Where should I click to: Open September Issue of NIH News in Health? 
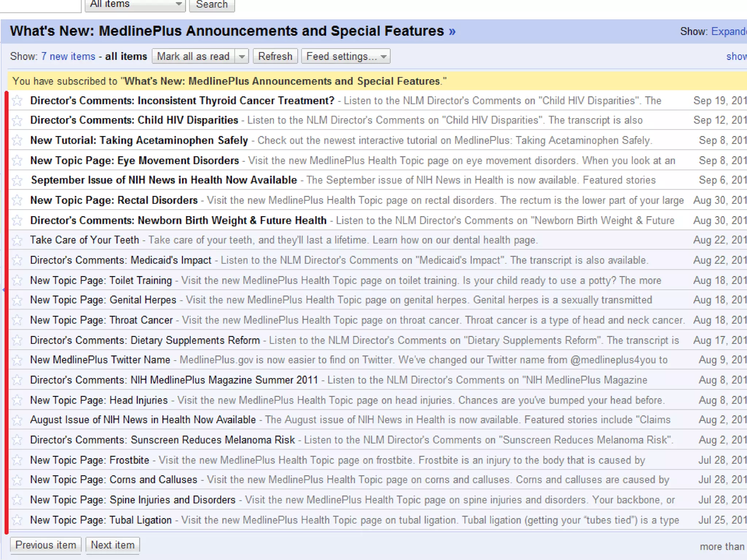(x=164, y=180)
